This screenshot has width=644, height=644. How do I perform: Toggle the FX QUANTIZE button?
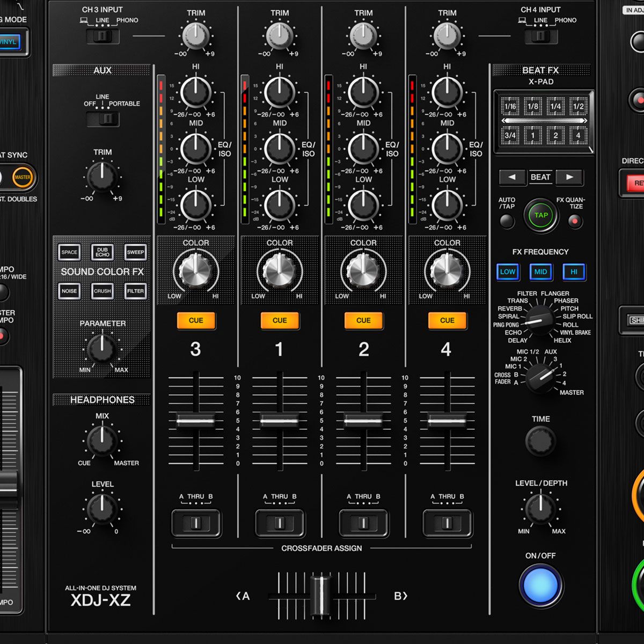point(575,221)
